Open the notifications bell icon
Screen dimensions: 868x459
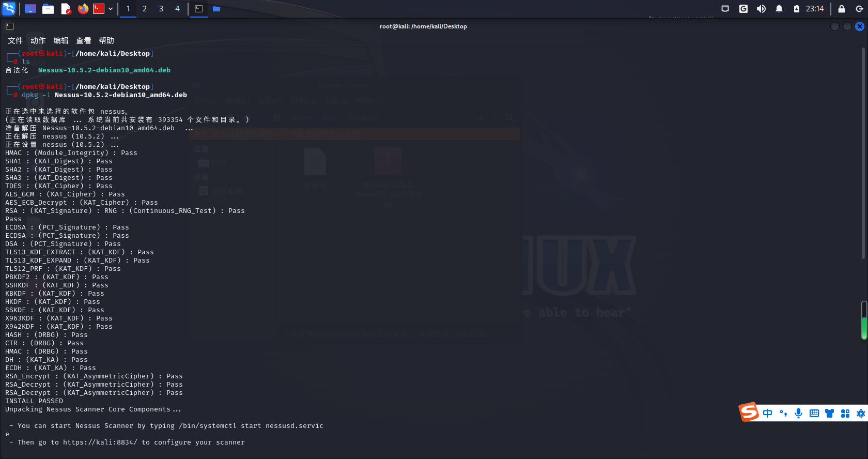tap(779, 9)
